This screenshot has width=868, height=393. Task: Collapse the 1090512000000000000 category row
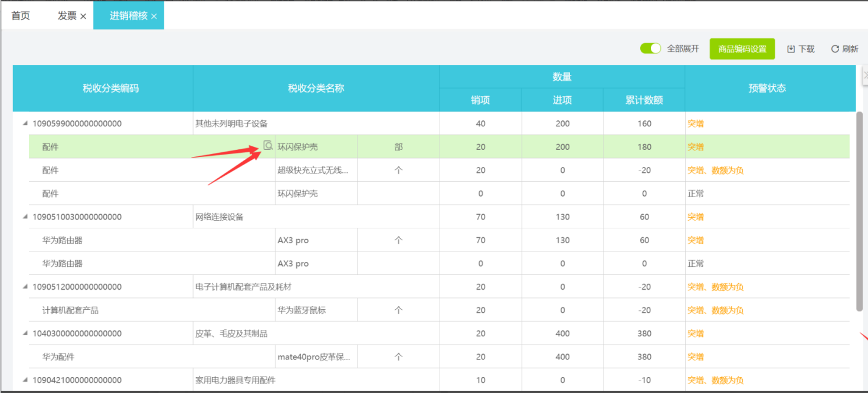(x=25, y=287)
